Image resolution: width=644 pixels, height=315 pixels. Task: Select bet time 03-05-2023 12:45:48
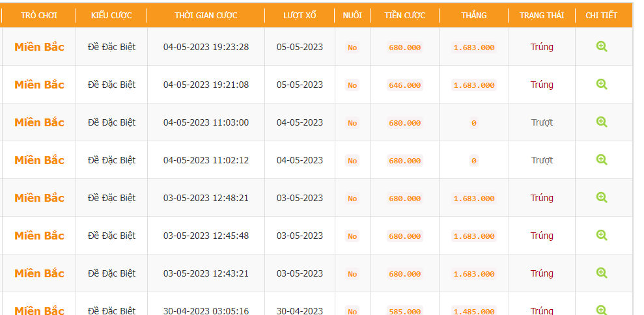pos(206,236)
